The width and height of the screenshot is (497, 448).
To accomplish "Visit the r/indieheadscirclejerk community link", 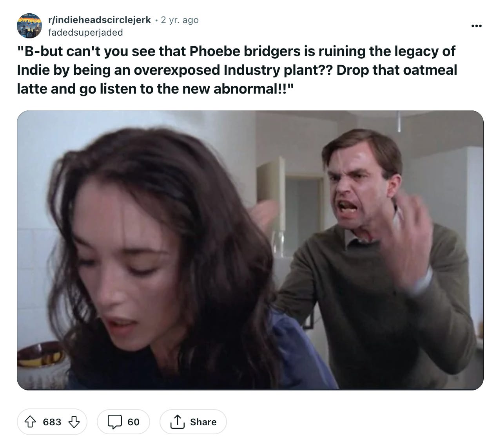I will point(100,20).
